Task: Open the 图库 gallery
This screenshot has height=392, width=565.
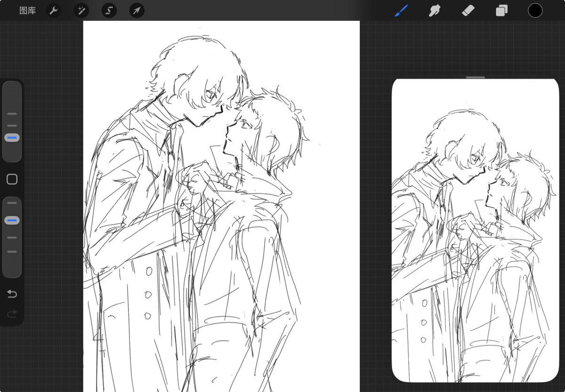Action: tap(27, 10)
